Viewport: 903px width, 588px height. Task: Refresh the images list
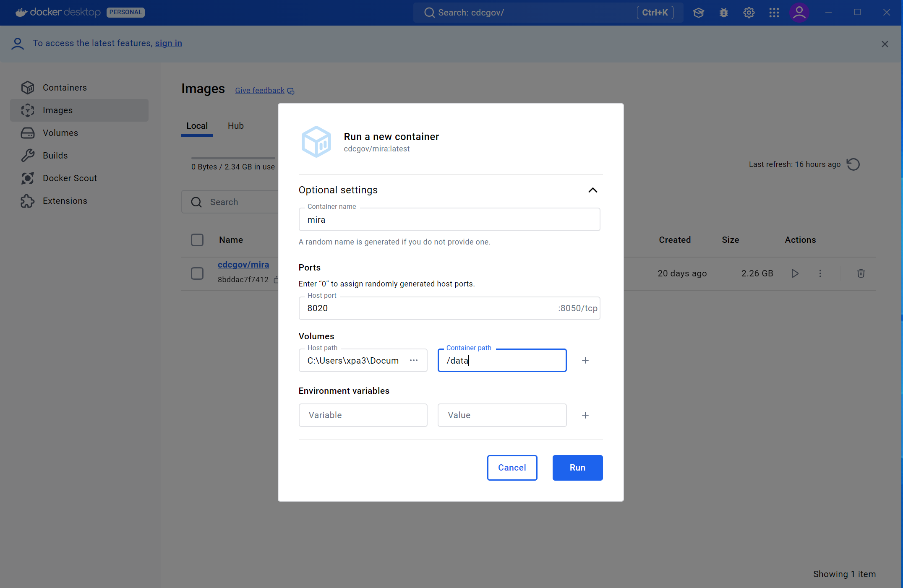pos(853,164)
